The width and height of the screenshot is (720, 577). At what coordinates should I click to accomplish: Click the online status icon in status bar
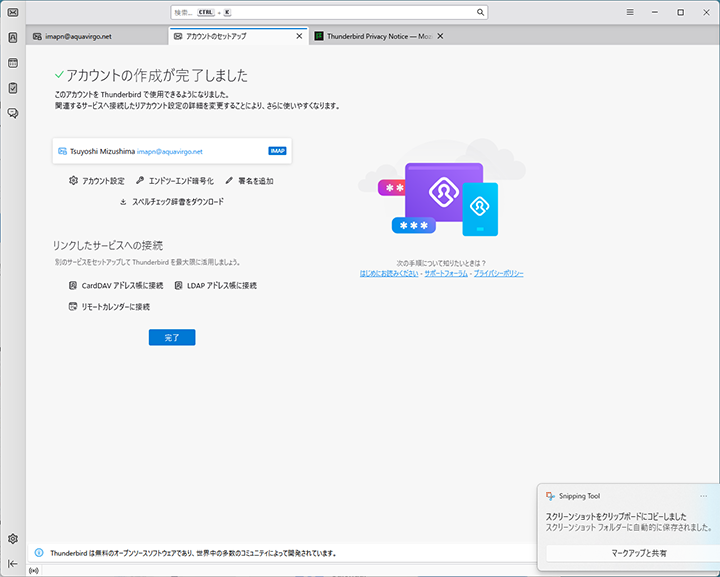(x=35, y=571)
